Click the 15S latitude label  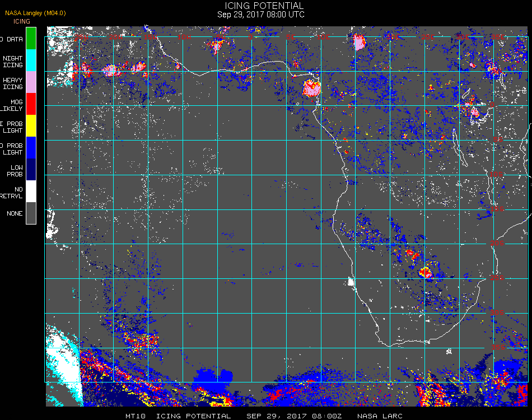pyautogui.click(x=497, y=209)
